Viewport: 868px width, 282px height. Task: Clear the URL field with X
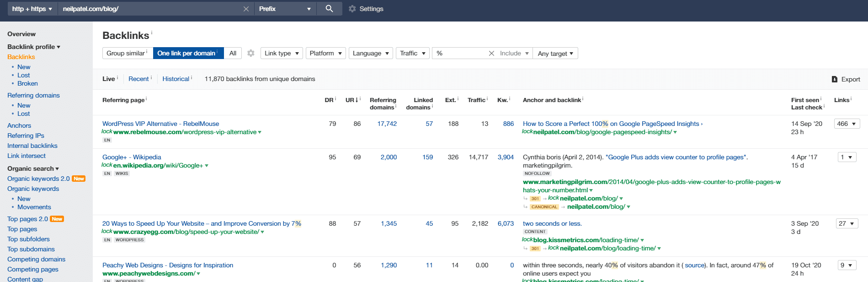pyautogui.click(x=246, y=9)
